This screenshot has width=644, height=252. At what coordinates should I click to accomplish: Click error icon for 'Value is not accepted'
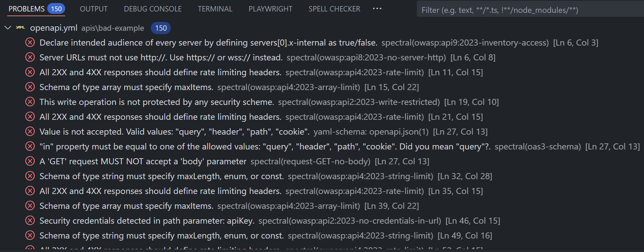[30, 132]
